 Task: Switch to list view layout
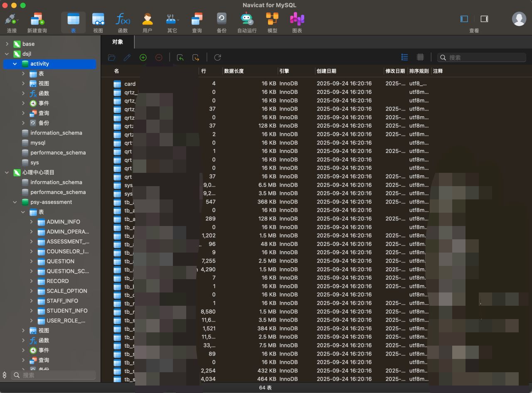[x=404, y=57]
